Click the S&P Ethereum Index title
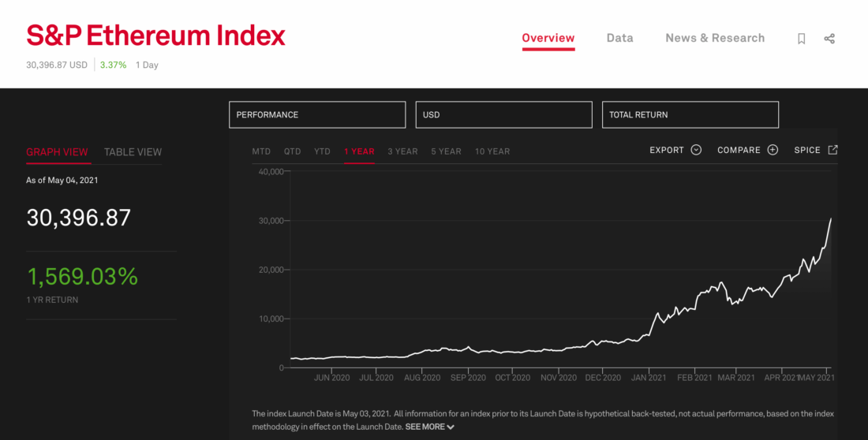The width and height of the screenshot is (868, 440). pyautogui.click(x=155, y=36)
